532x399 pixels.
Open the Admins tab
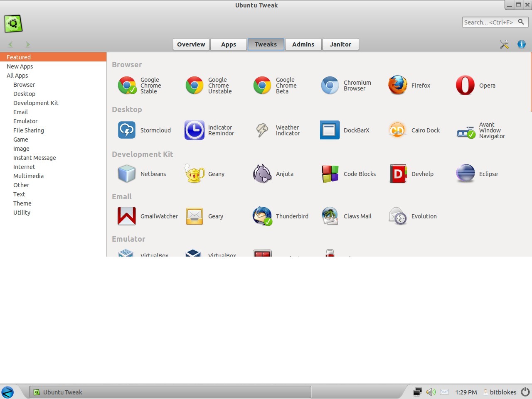tap(303, 44)
